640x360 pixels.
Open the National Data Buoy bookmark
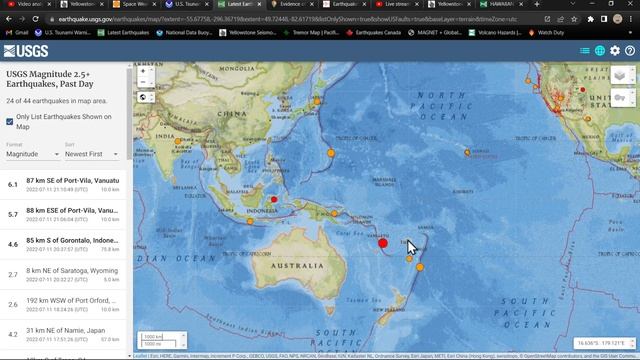coord(184,33)
